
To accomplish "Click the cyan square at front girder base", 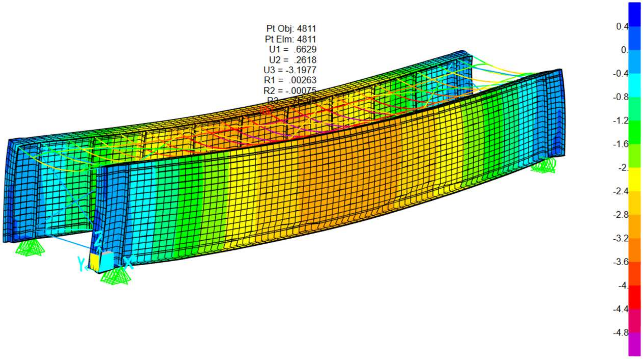I will point(107,261).
